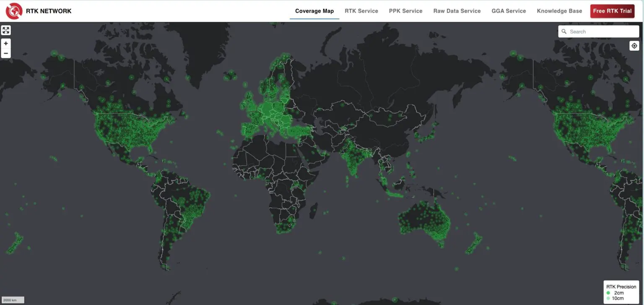Open the PPK Service menu item
The width and height of the screenshot is (644, 305).
coord(405,11)
